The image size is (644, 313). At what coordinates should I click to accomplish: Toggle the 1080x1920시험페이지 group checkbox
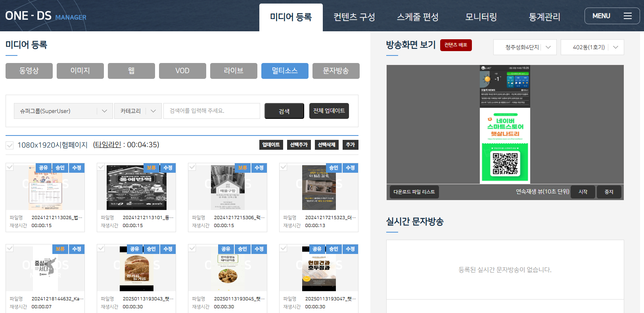click(10, 145)
